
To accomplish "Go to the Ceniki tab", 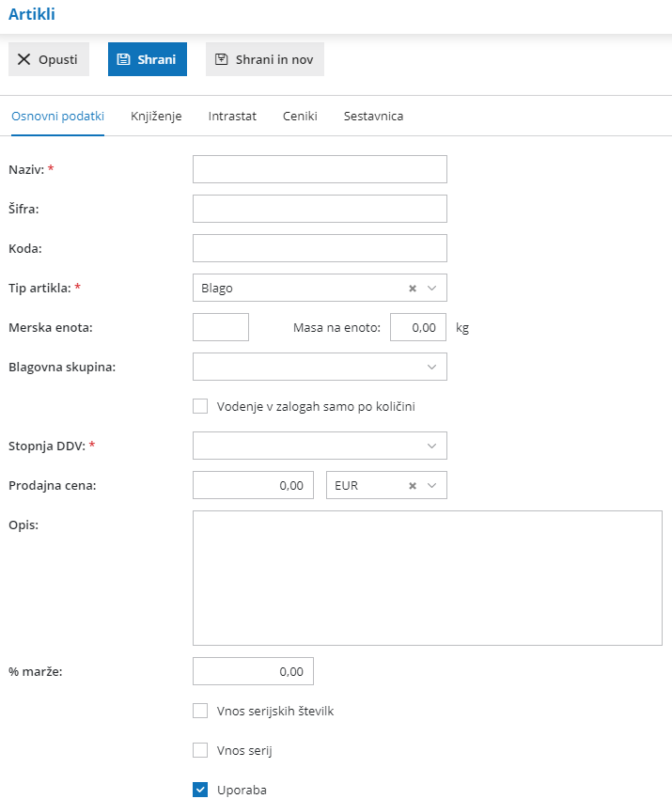I will coord(300,117).
